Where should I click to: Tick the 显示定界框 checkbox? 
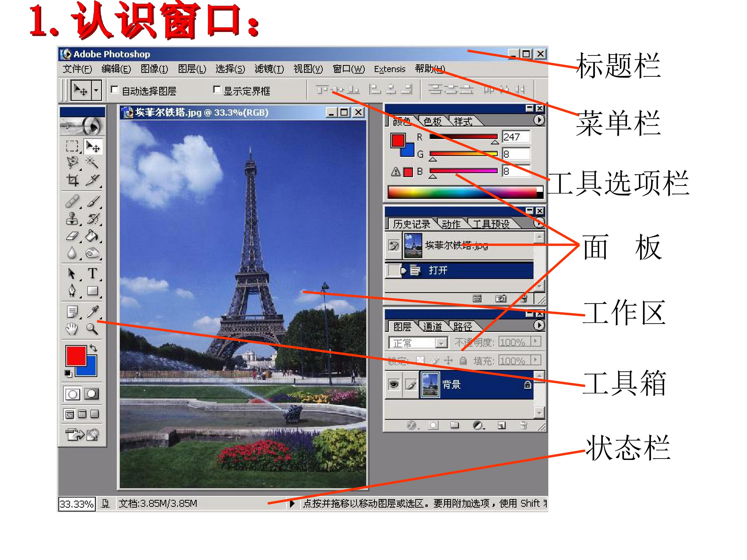(x=217, y=89)
